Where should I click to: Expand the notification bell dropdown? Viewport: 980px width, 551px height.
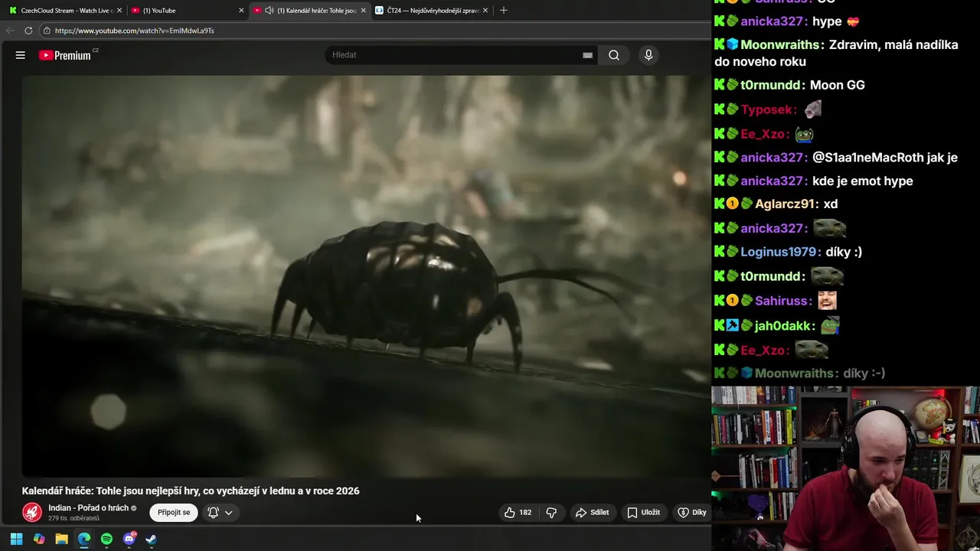coord(220,513)
